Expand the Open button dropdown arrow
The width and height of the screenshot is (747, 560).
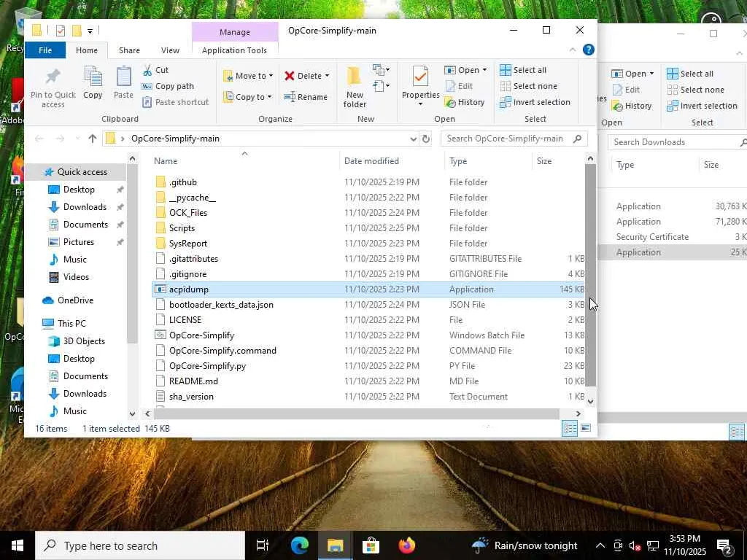(x=484, y=70)
